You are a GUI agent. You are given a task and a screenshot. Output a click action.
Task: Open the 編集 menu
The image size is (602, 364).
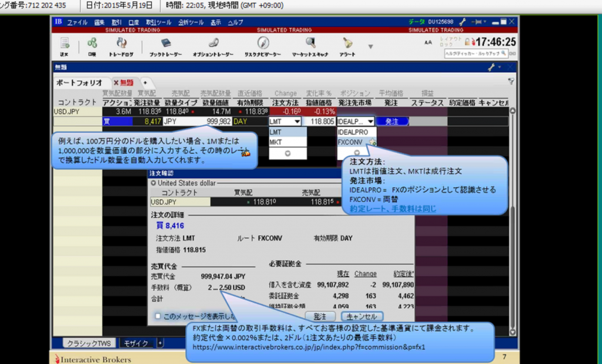pos(99,23)
